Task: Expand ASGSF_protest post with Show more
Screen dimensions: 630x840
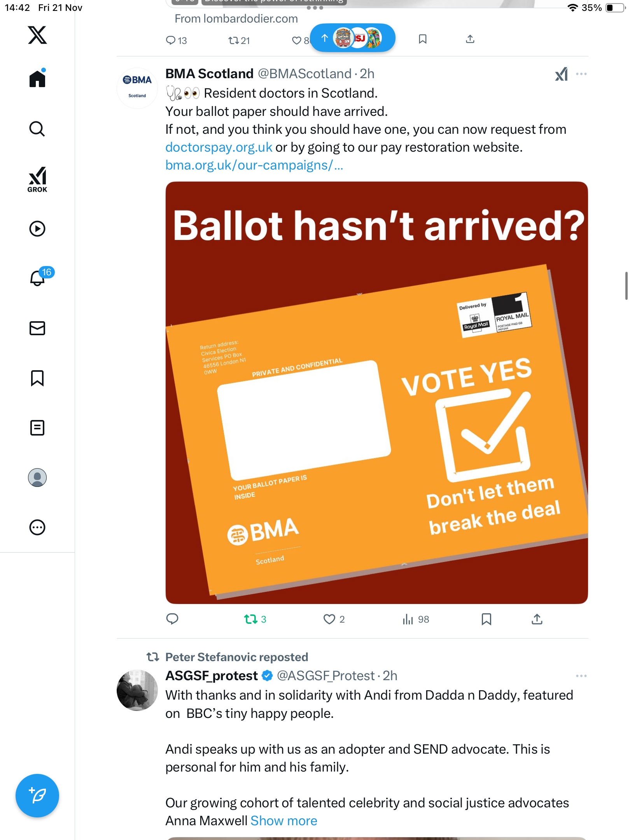Action: [284, 821]
